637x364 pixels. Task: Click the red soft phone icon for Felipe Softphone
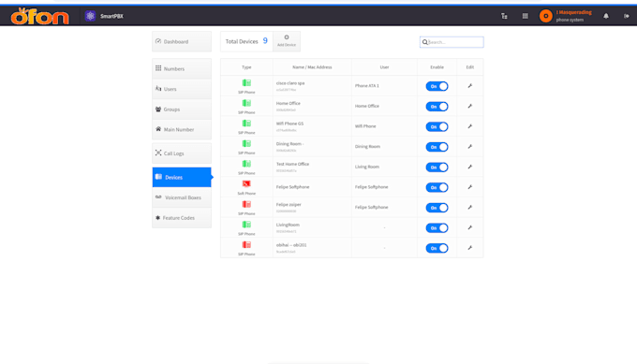tap(246, 183)
